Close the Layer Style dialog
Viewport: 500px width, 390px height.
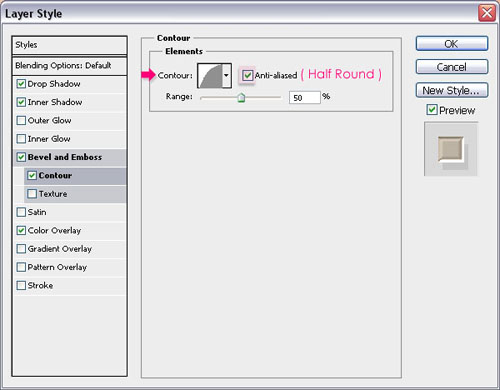tap(487, 13)
